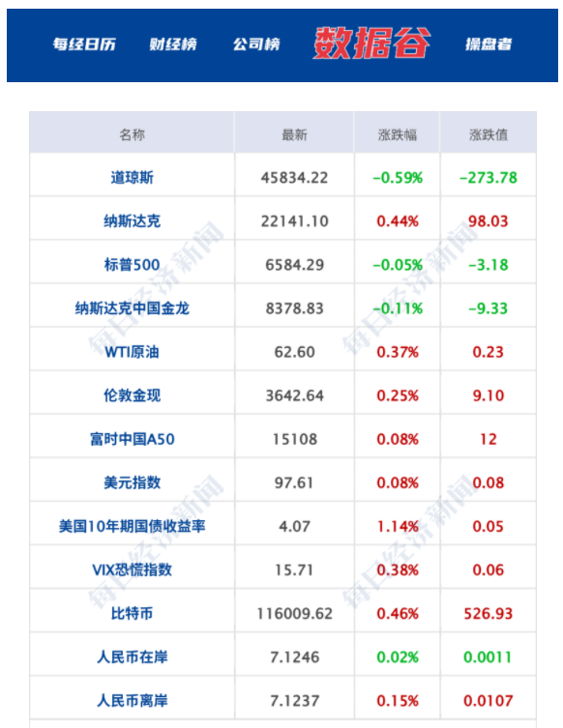This screenshot has width=563, height=728.
Task: Open the 纳斯达克 index link
Action: pos(132,221)
